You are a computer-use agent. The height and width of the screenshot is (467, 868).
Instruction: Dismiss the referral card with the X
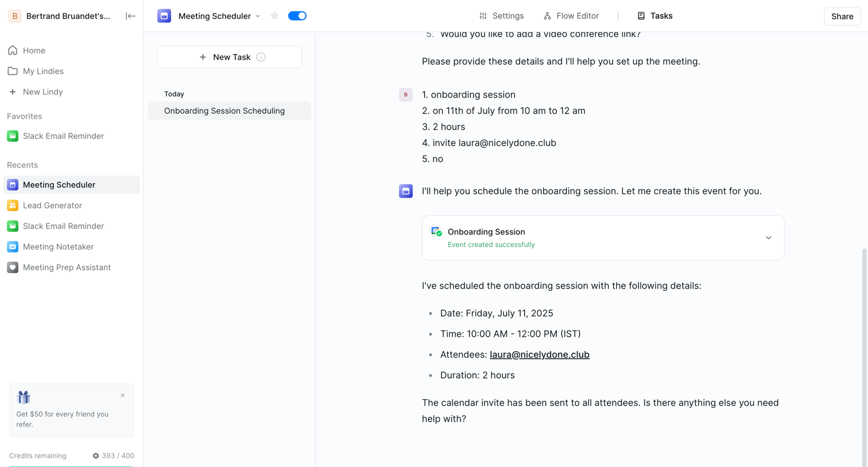pyautogui.click(x=122, y=395)
